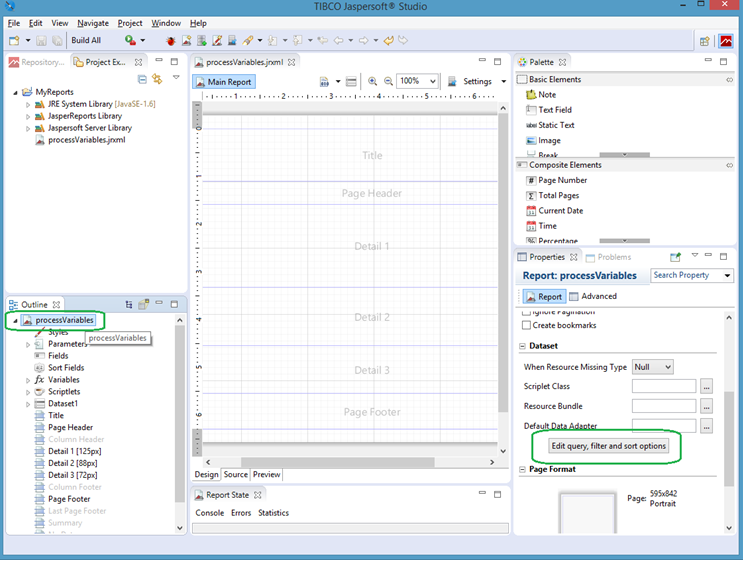
Task: Click the Note element in Palette
Action: coord(547,95)
